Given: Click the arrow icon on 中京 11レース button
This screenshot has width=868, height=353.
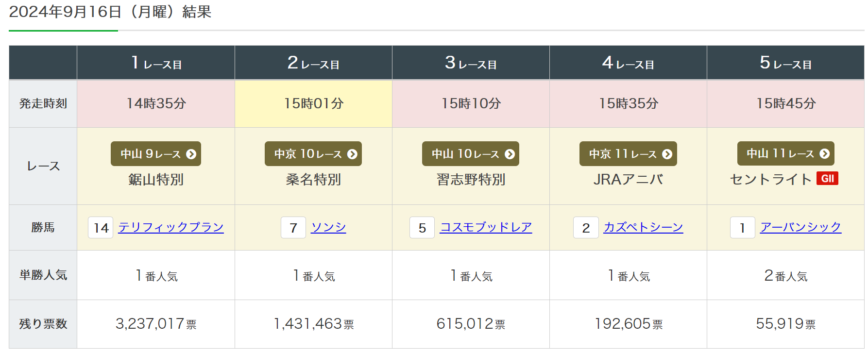Looking at the screenshot, I should pos(667,154).
